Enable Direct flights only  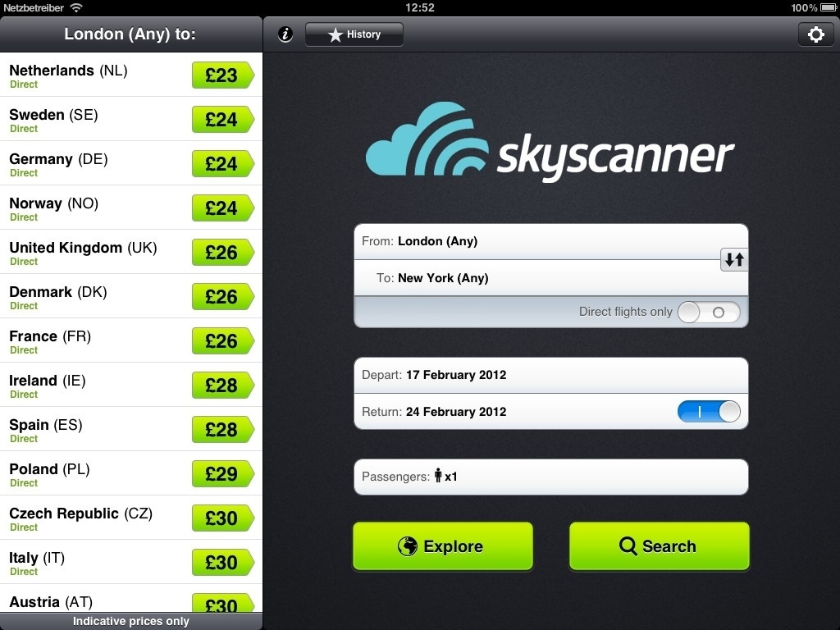point(709,312)
